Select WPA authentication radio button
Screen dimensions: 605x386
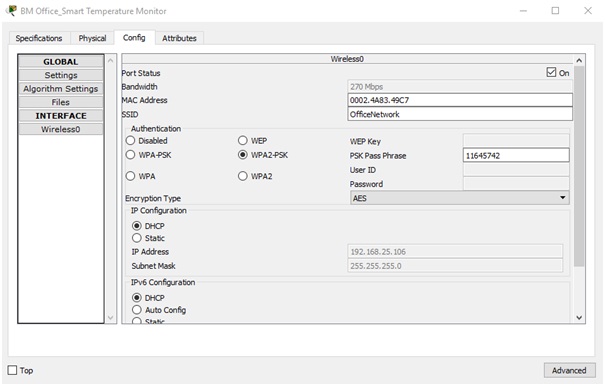pyautogui.click(x=130, y=176)
